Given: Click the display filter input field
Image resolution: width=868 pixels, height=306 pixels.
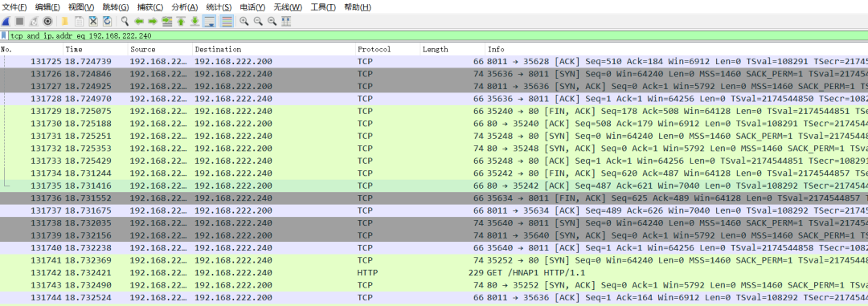Looking at the screenshot, I should (437, 35).
